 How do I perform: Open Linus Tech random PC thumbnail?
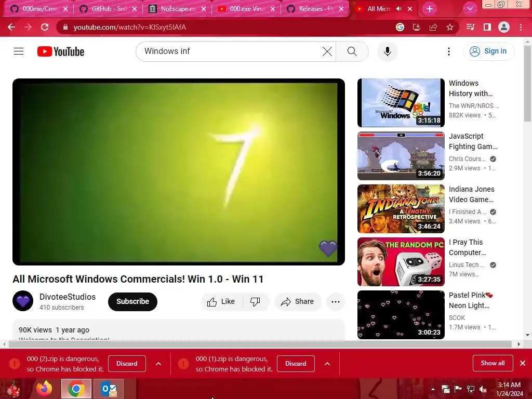(x=401, y=262)
